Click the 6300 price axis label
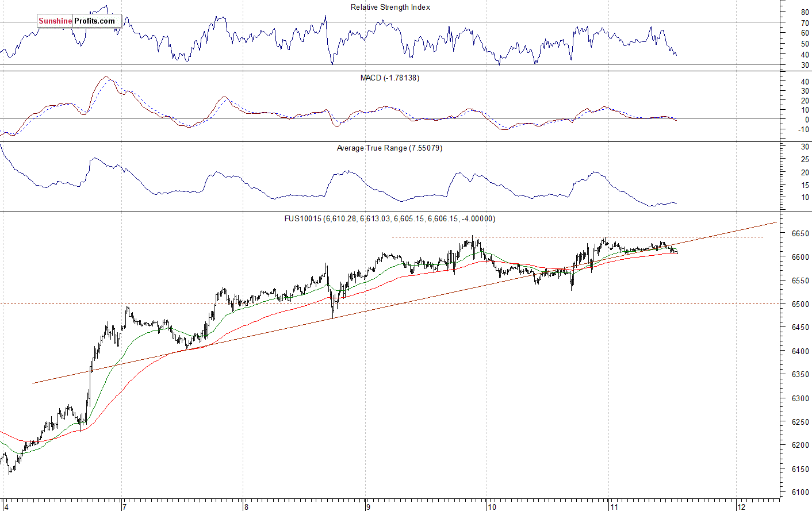 pyautogui.click(x=800, y=398)
